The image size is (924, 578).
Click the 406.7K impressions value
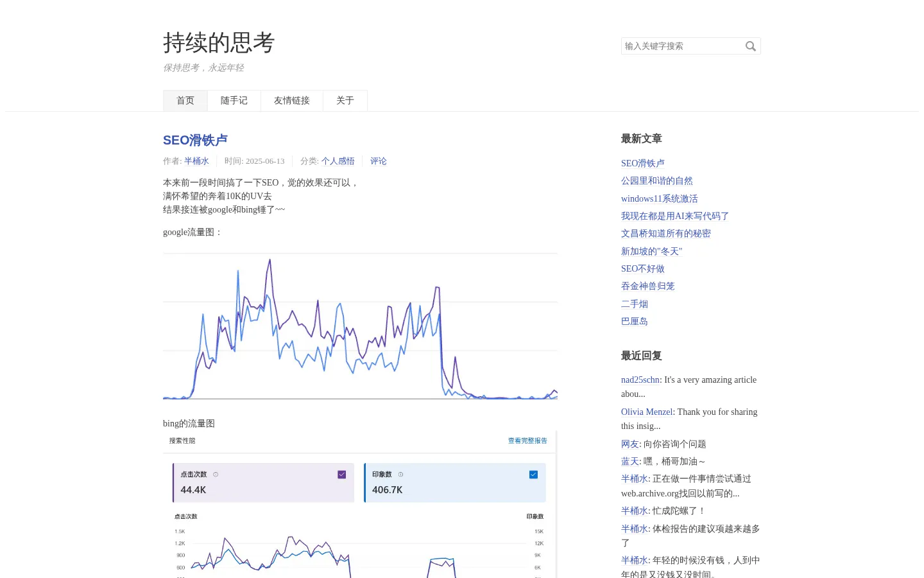388,490
